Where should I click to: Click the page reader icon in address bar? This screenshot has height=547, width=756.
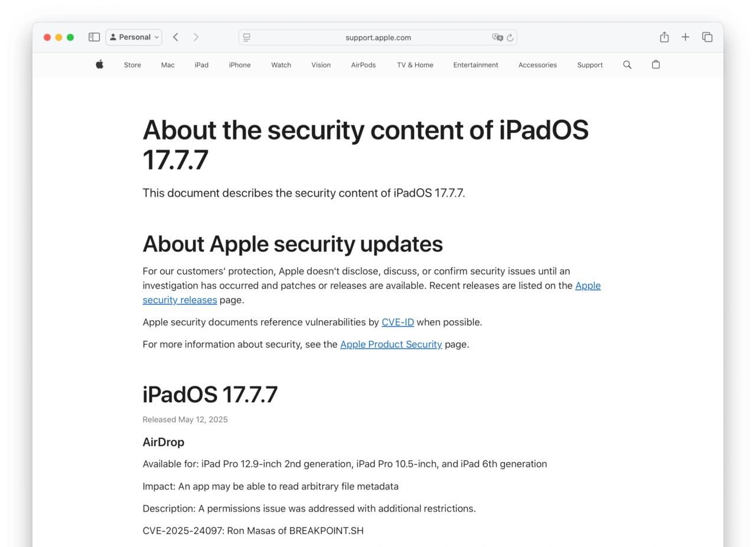(x=247, y=37)
